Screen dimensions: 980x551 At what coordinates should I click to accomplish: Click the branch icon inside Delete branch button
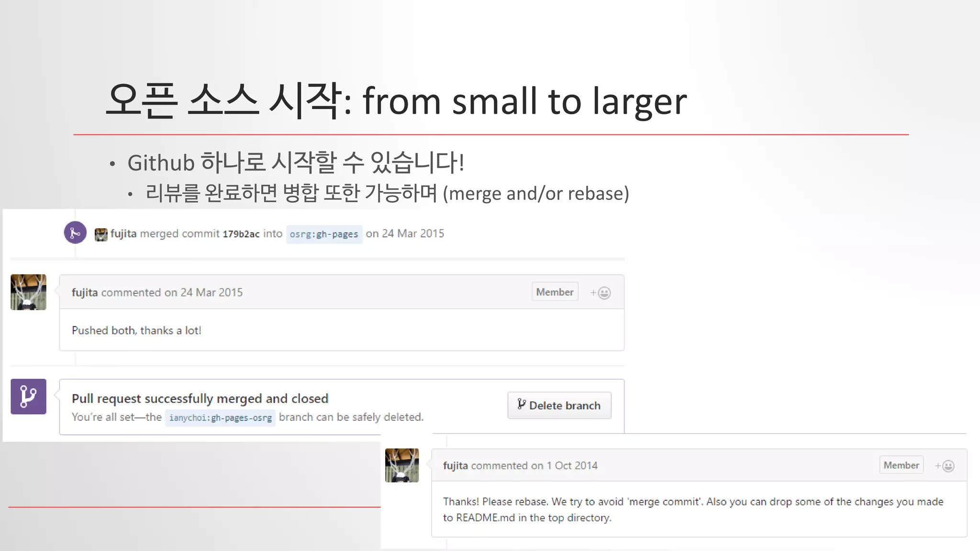pos(521,405)
